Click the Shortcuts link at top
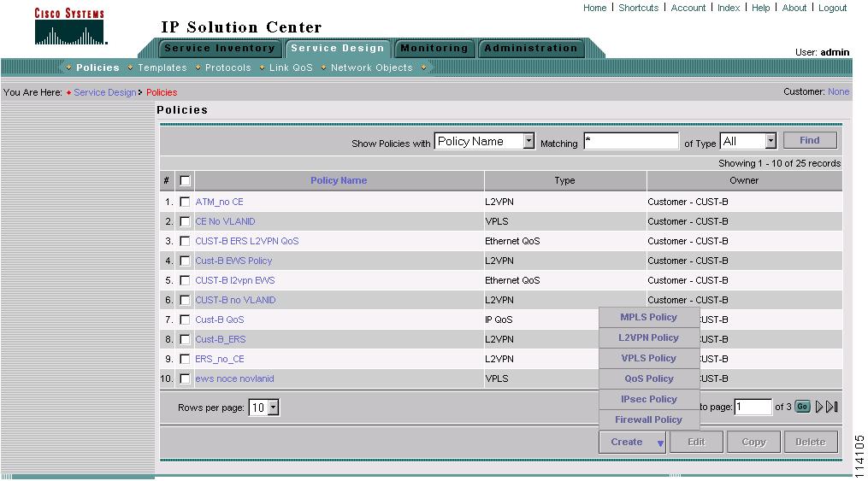Image resolution: width=868 pixels, height=481 pixels. (x=638, y=8)
